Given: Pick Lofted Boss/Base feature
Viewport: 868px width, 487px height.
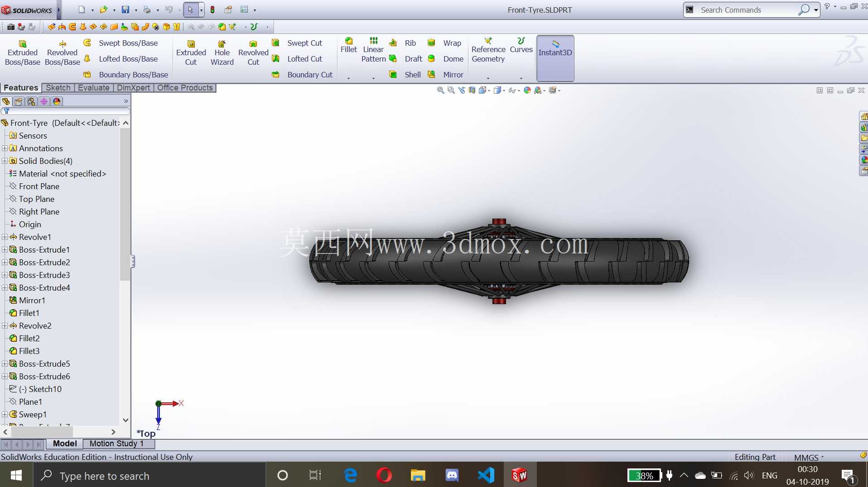Looking at the screenshot, I should coord(121,59).
